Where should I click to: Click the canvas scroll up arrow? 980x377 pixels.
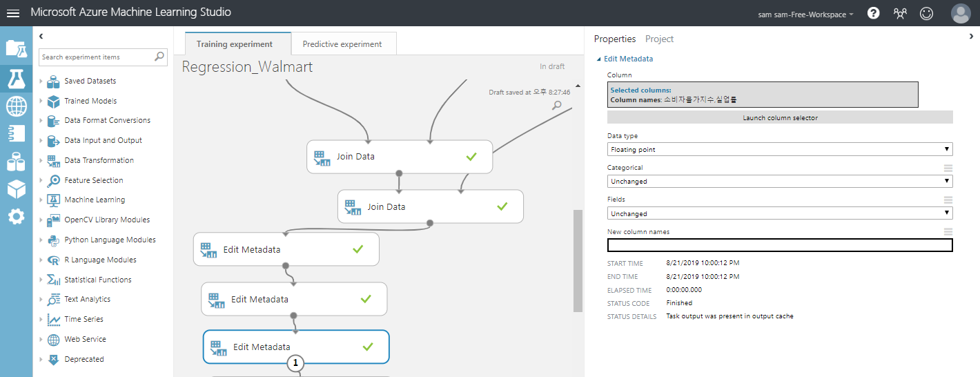578,86
